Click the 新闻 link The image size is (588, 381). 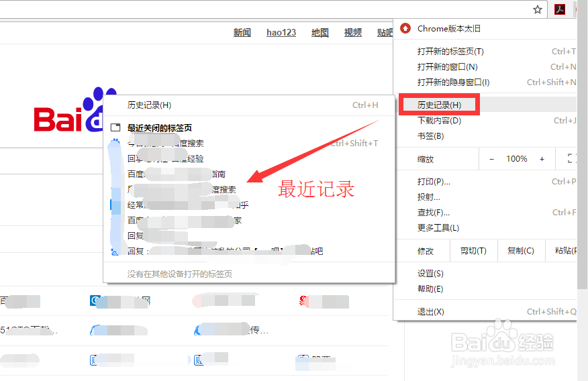point(242,33)
